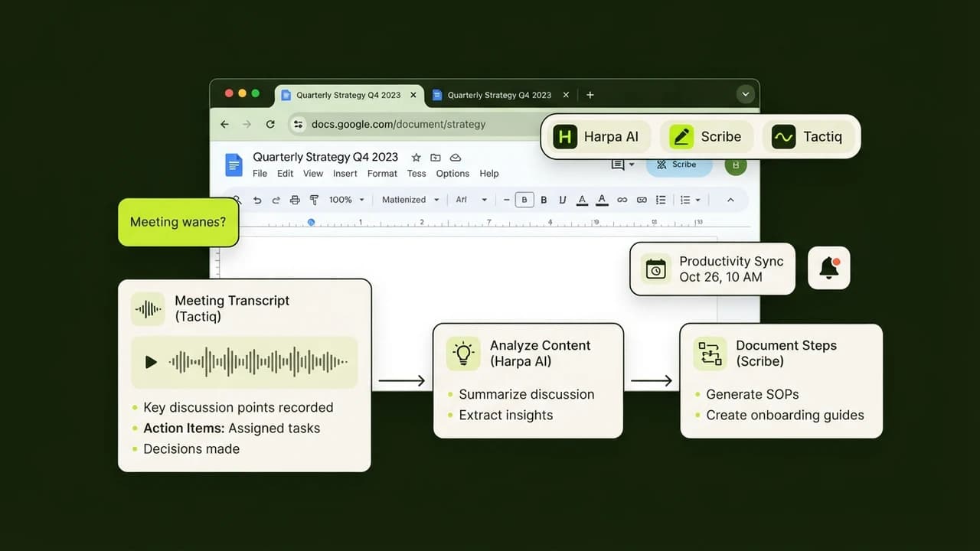
Task: Open the Matienized style dropdown
Action: 410,200
